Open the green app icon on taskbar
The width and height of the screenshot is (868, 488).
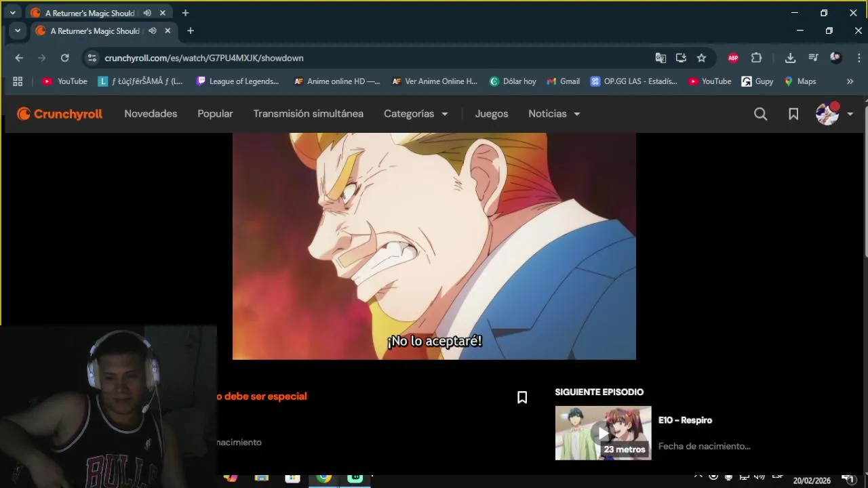355,478
